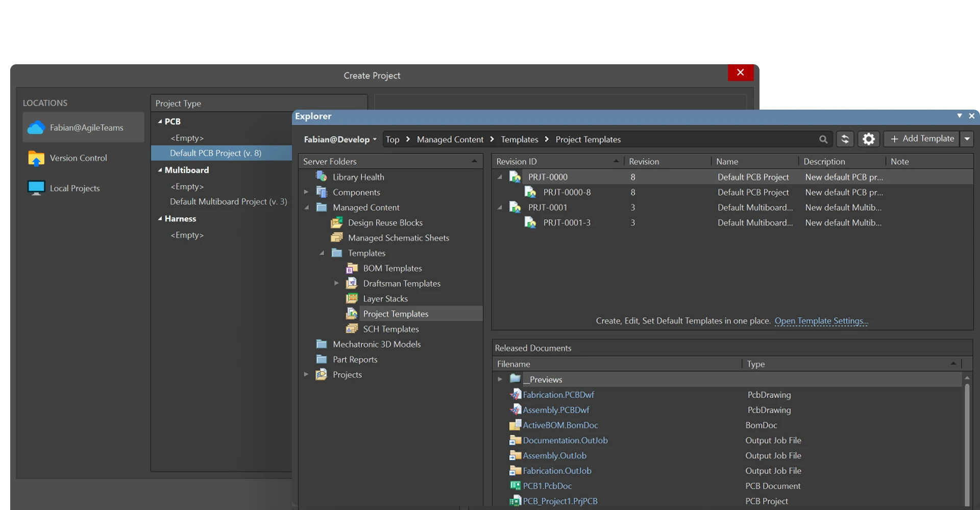
Task: Click the Design Reuse Blocks icon
Action: (337, 222)
